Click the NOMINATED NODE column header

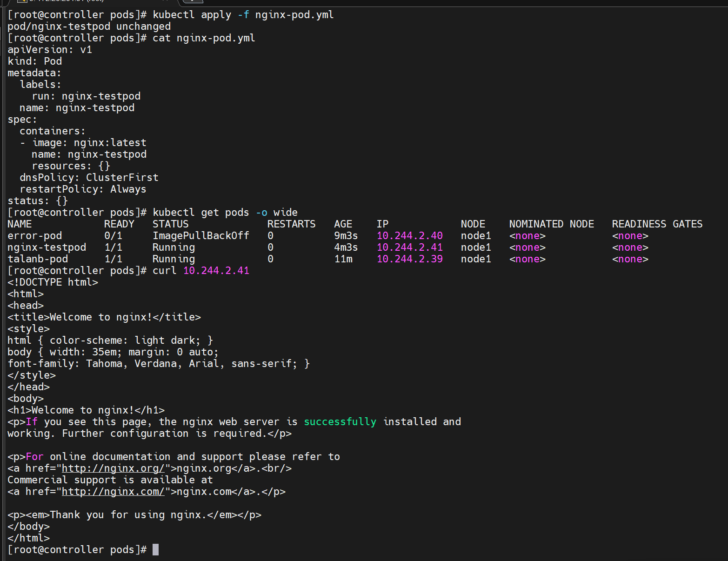pyautogui.click(x=552, y=224)
